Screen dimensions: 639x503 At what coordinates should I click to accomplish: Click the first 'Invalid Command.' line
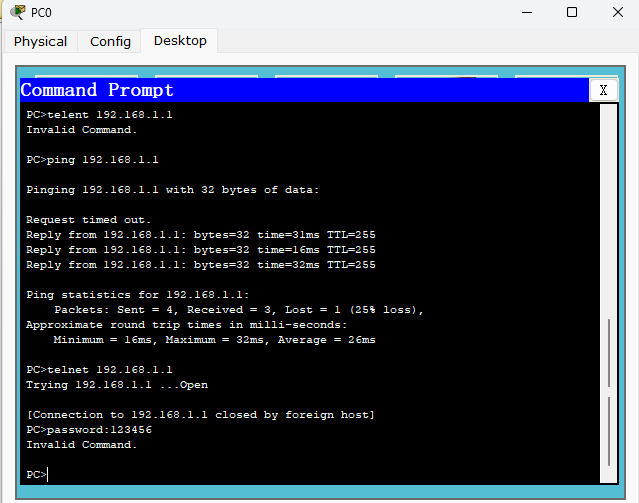[x=82, y=130]
